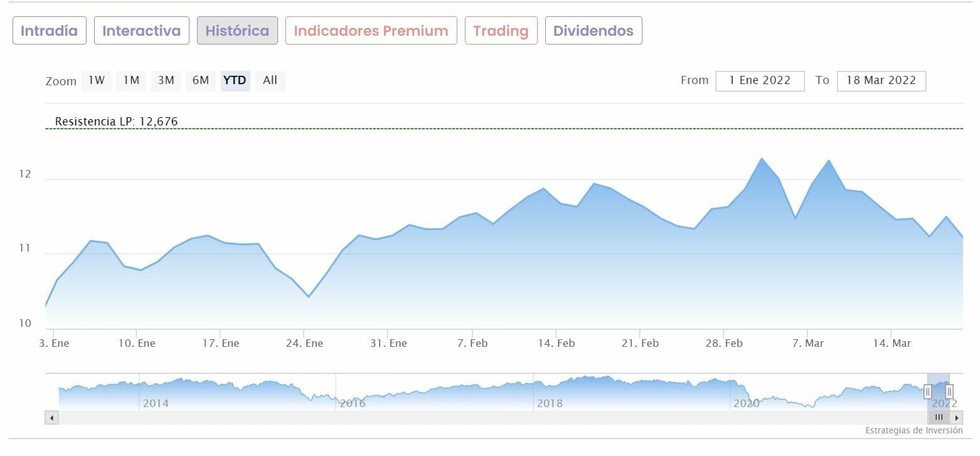This screenshot has height=456, width=980.
Task: Switch to the Interactiva chart tab
Action: point(141,31)
